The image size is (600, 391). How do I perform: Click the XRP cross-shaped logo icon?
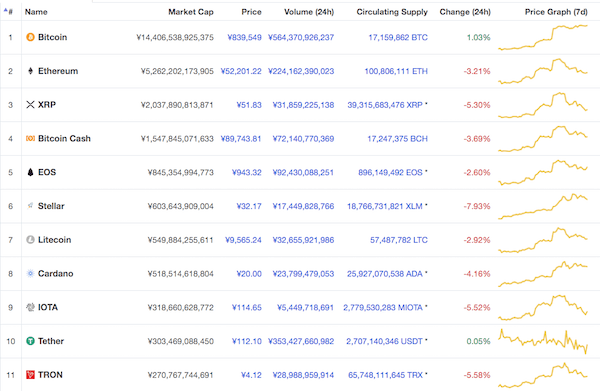pos(30,104)
